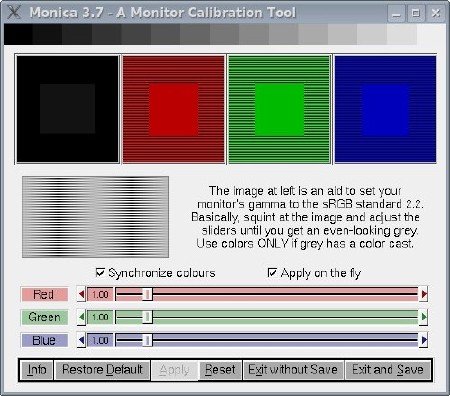This screenshot has height=396, width=450.
Task: Click the Green gamma slider handle
Action: point(147,317)
